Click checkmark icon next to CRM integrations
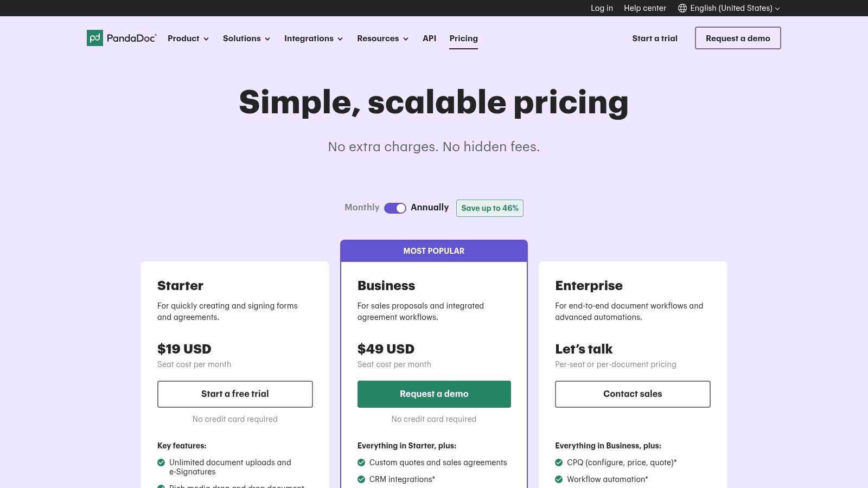The width and height of the screenshot is (868, 488). 361,479
